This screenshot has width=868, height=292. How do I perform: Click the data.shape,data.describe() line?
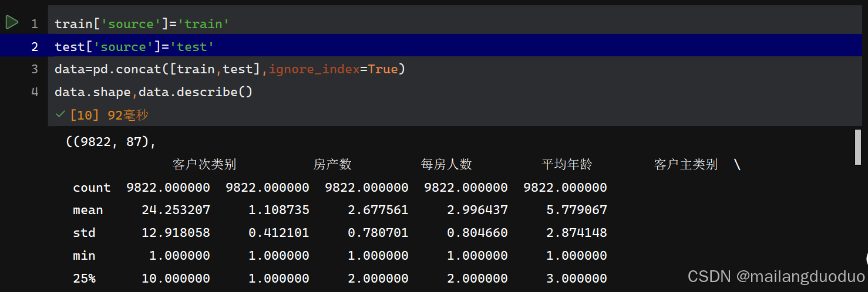pos(153,92)
